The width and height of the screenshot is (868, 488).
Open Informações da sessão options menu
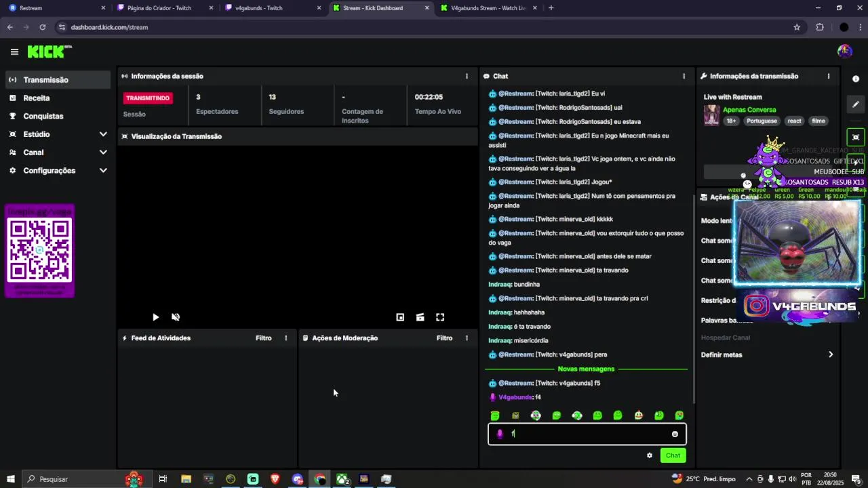[x=467, y=76]
